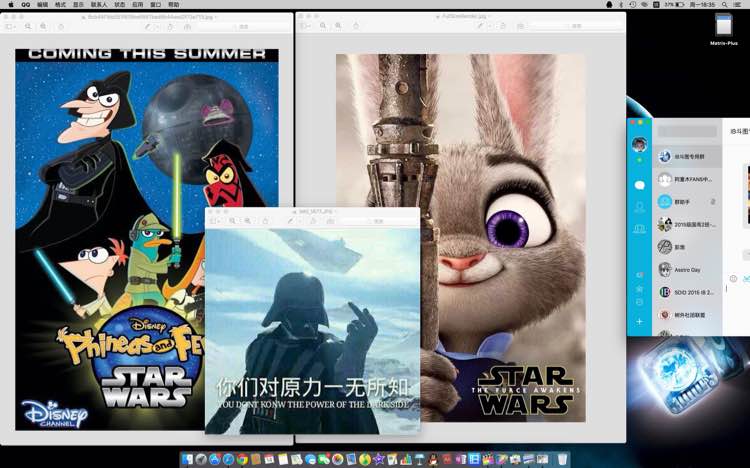
Task: Rotate image in the Phineas and Ferb window
Action: pyautogui.click(x=171, y=27)
